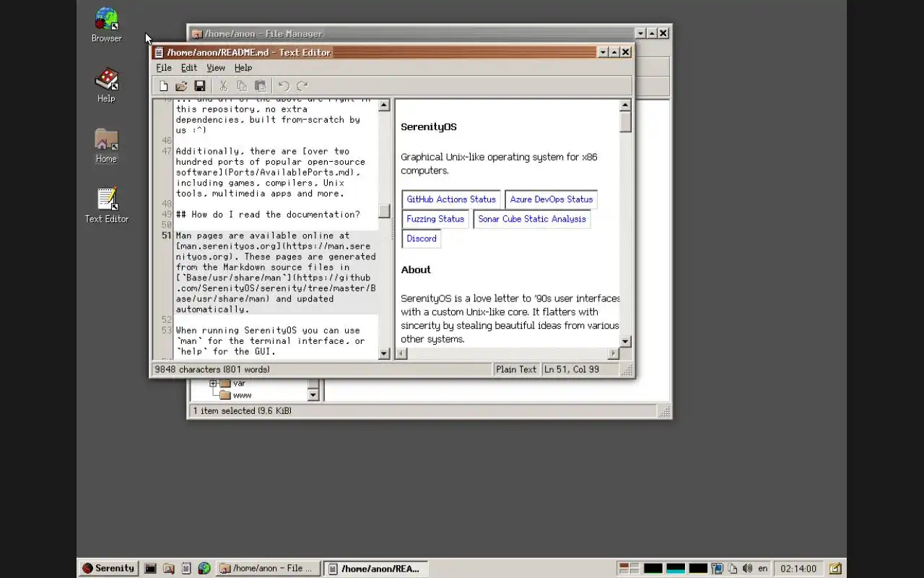
Task: Open the View menu
Action: 216,68
